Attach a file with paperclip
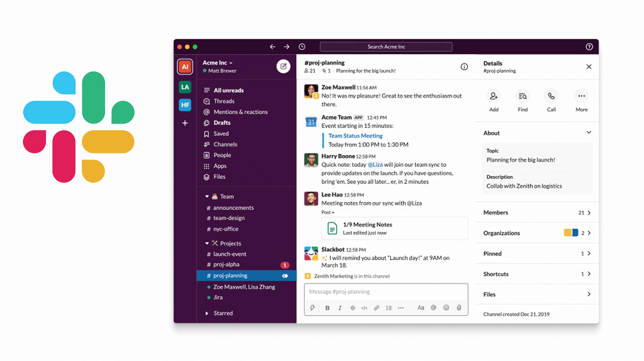Screen dimensions: 644x361 click(x=459, y=308)
